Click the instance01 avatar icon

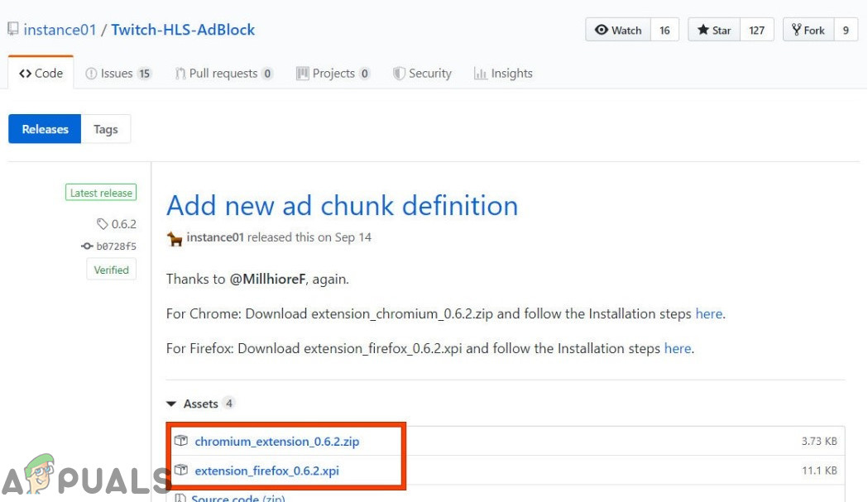click(x=175, y=238)
